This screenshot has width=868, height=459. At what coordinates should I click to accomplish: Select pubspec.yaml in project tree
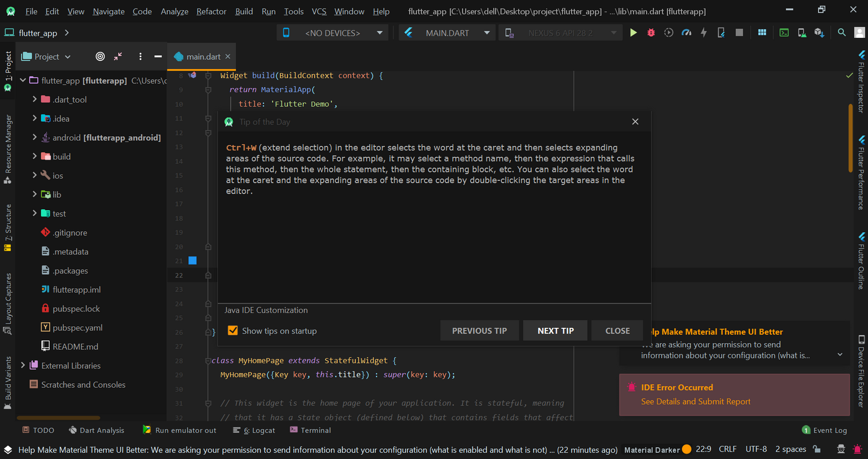point(77,328)
